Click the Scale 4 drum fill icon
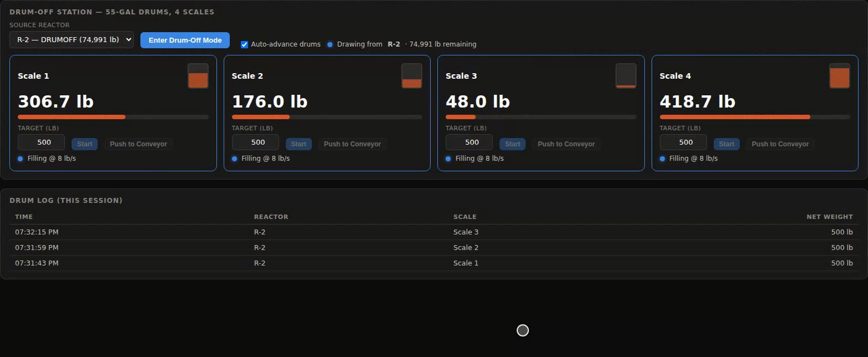This screenshot has height=357, width=868. click(840, 76)
